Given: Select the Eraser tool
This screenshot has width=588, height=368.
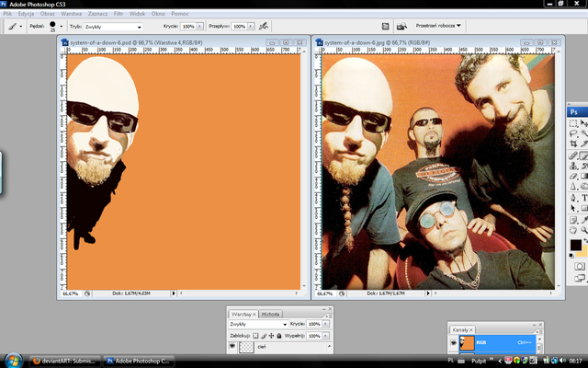Looking at the screenshot, I should [573, 177].
